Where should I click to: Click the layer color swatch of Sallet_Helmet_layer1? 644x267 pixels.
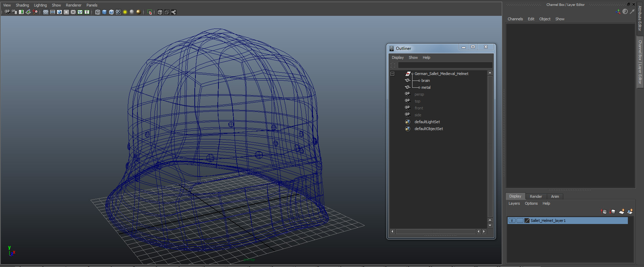pyautogui.click(x=527, y=221)
